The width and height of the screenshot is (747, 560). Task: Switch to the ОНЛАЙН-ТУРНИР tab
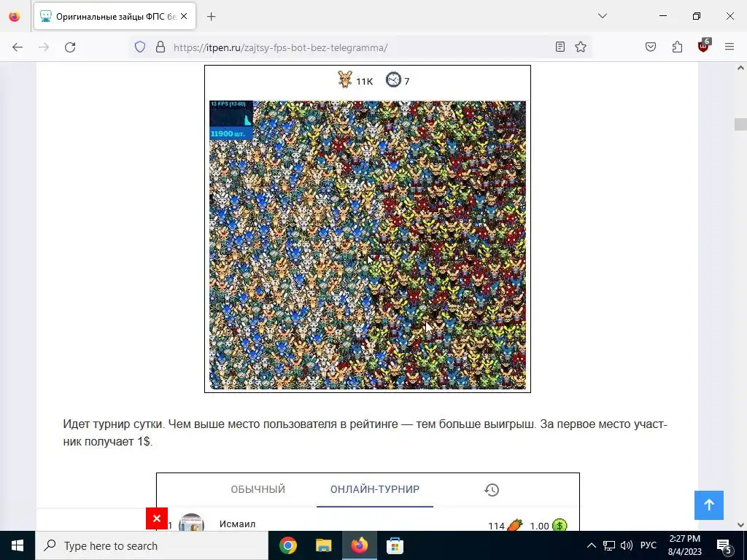pyautogui.click(x=375, y=489)
